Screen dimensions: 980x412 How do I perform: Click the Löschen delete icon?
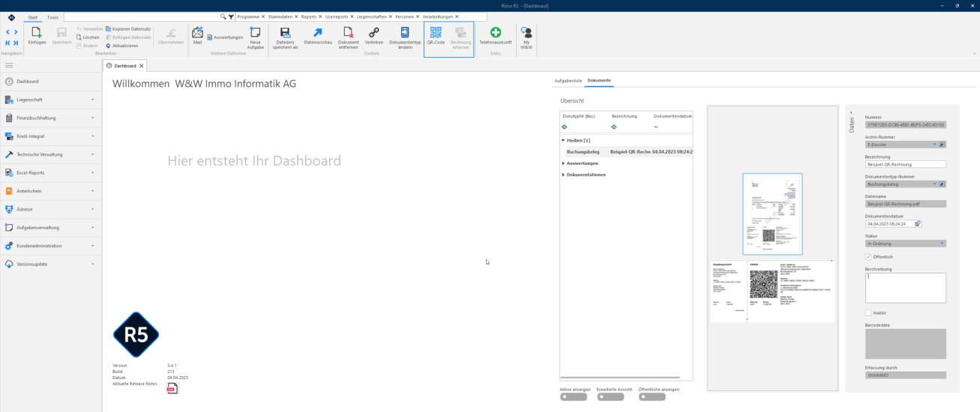click(x=79, y=37)
